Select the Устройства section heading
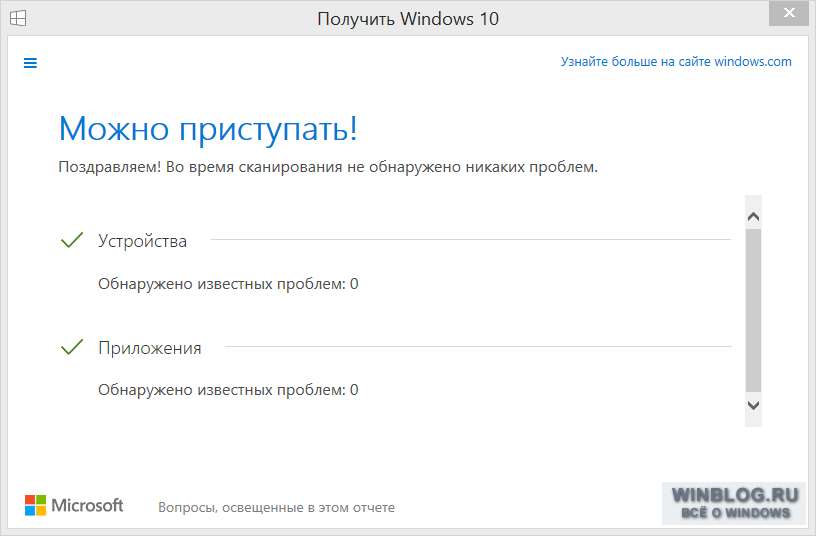Image resolution: width=816 pixels, height=536 pixels. tap(142, 241)
